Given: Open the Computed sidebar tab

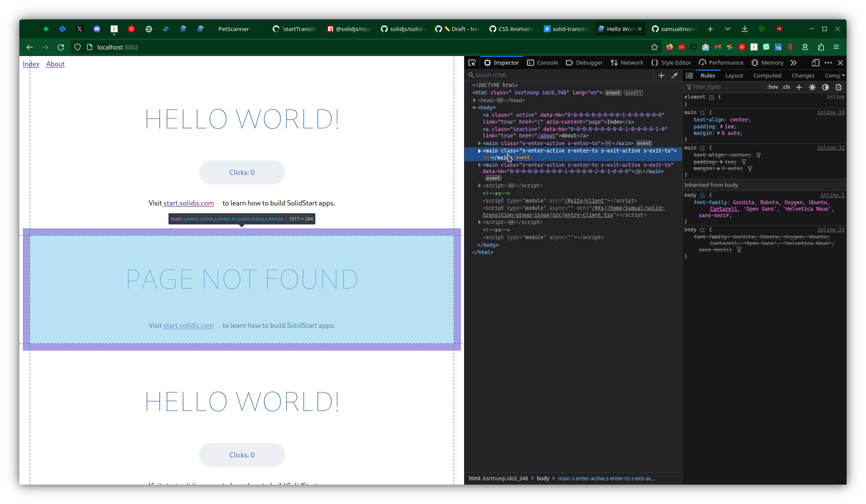Looking at the screenshot, I should (767, 75).
